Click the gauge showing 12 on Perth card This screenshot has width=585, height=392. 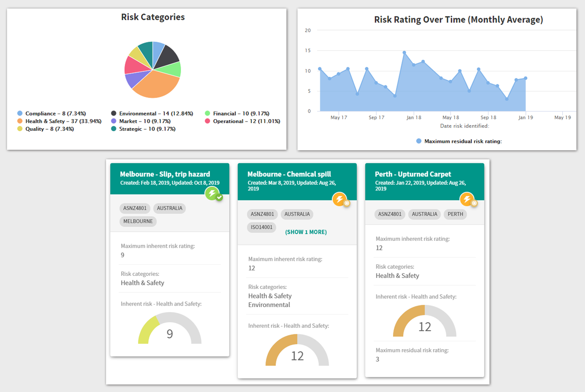[425, 321]
